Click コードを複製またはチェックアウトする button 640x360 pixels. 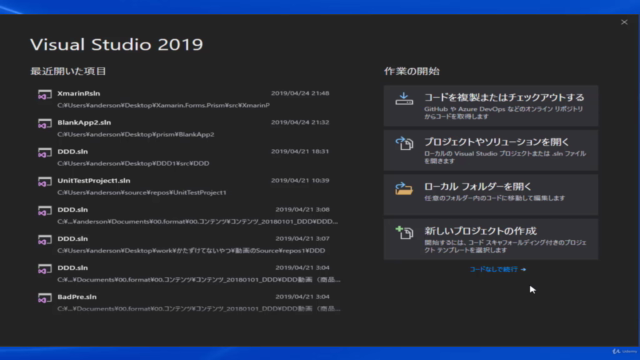click(x=491, y=106)
